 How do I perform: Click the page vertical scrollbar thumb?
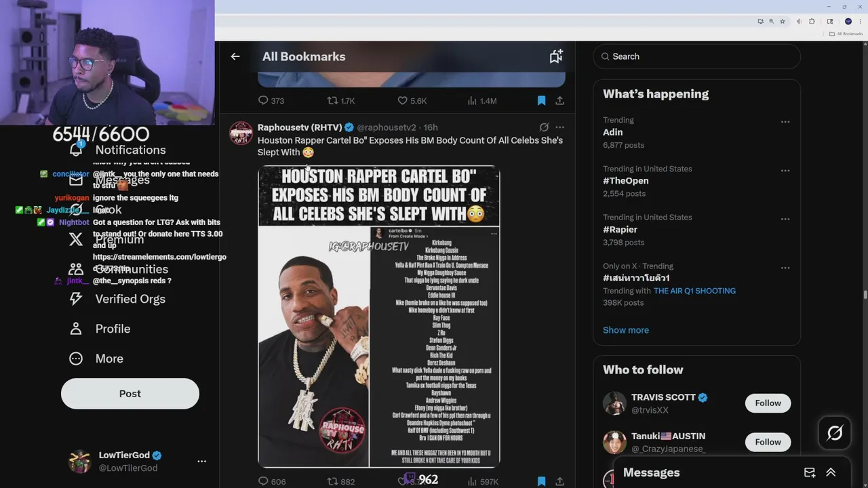(x=865, y=294)
